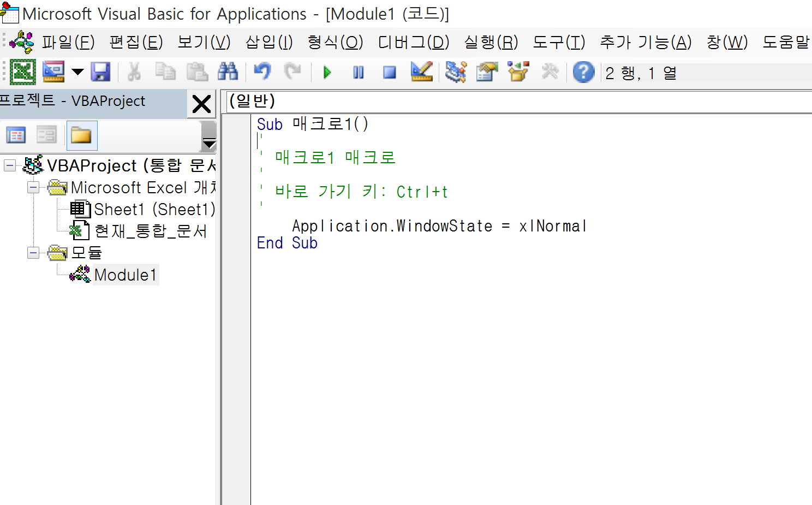Collapse the Microsoft Excel objects folder
Image resolution: width=812 pixels, height=505 pixels.
[33, 187]
